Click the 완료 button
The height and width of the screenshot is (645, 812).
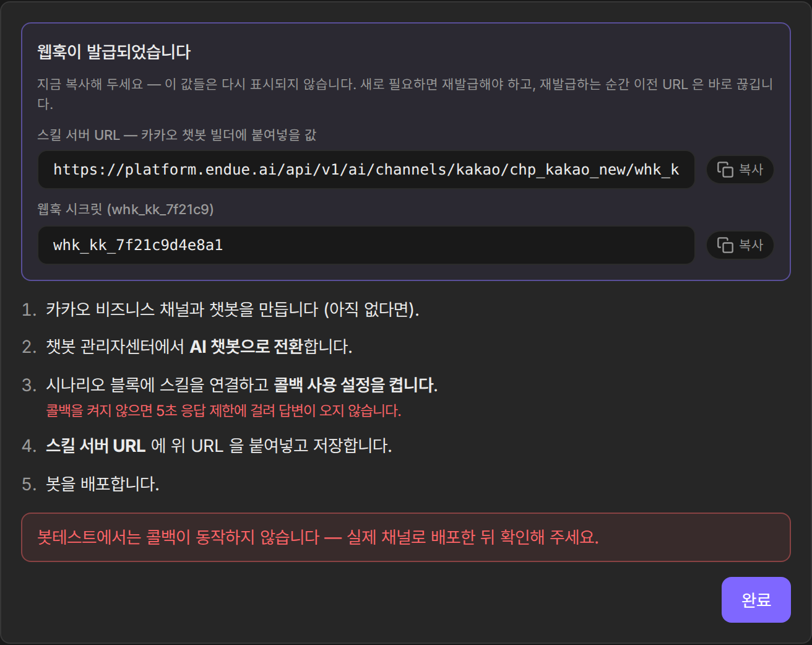tap(756, 600)
